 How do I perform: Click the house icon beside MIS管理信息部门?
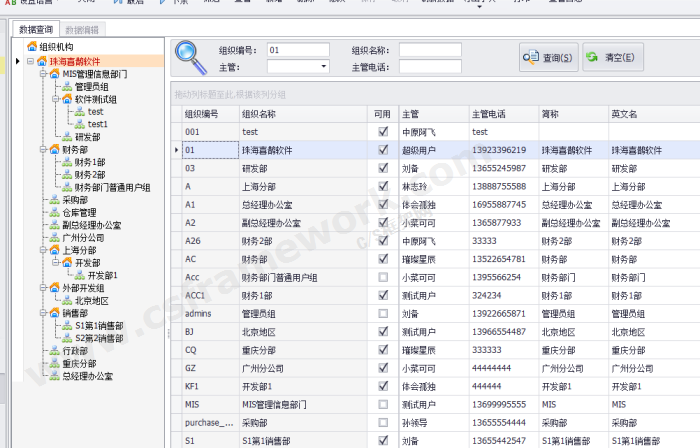coord(54,74)
